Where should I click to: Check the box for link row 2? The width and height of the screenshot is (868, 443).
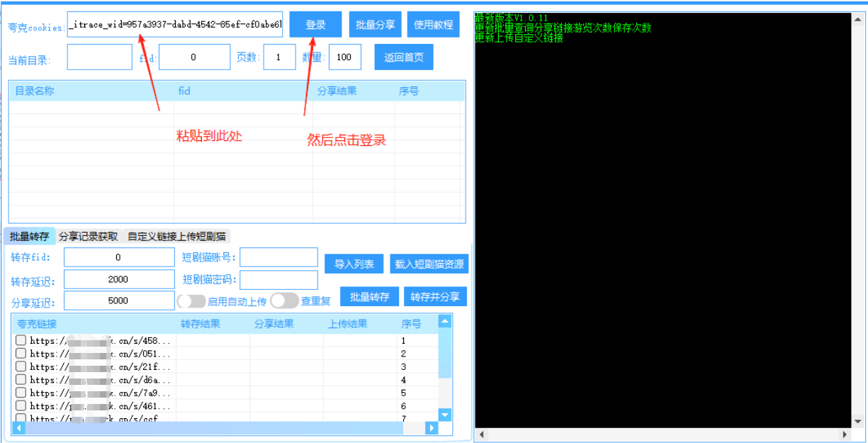(21, 353)
